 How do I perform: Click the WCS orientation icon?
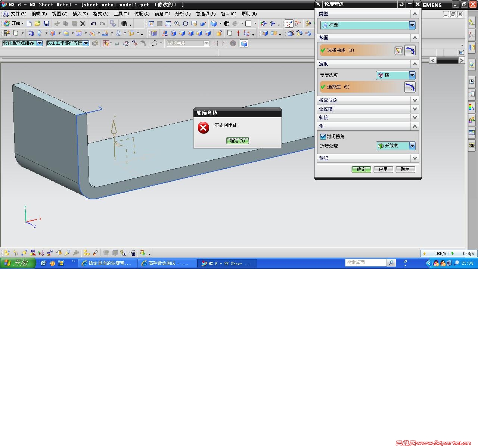click(289, 24)
